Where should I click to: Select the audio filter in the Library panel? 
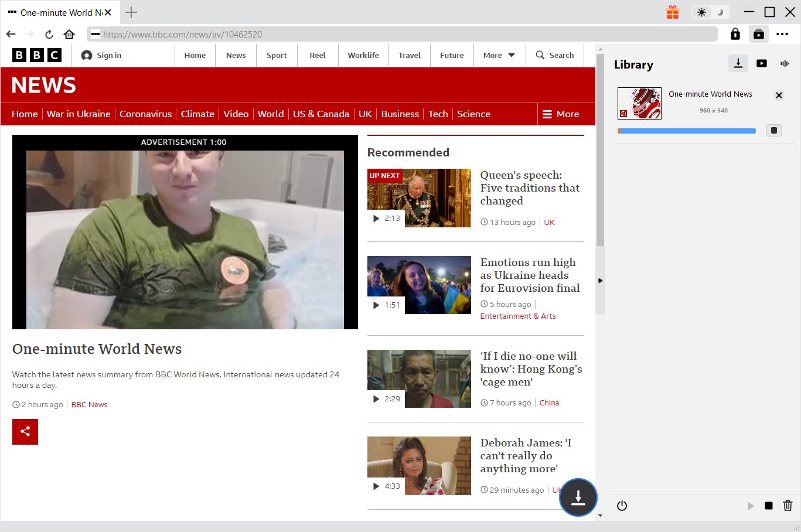pyautogui.click(x=785, y=63)
